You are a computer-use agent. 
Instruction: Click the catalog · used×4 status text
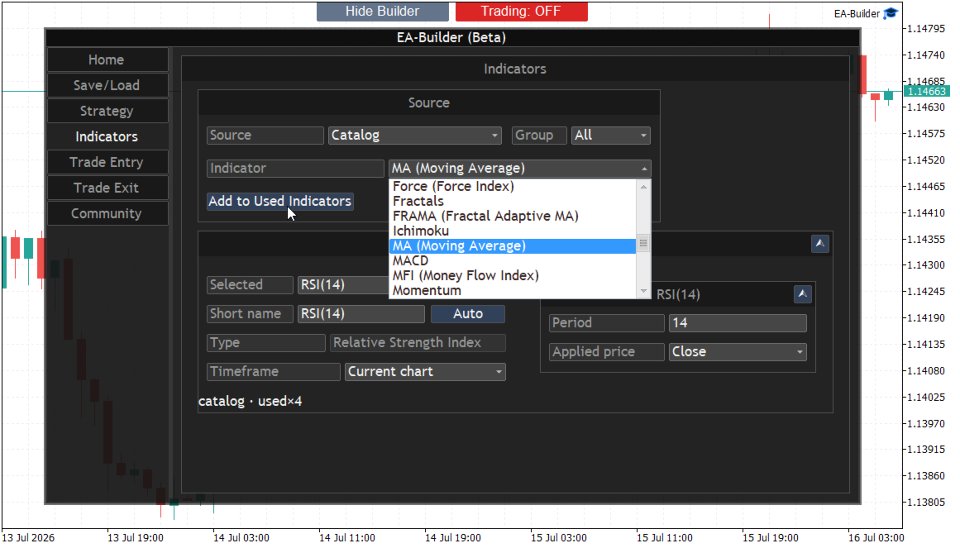pos(250,402)
